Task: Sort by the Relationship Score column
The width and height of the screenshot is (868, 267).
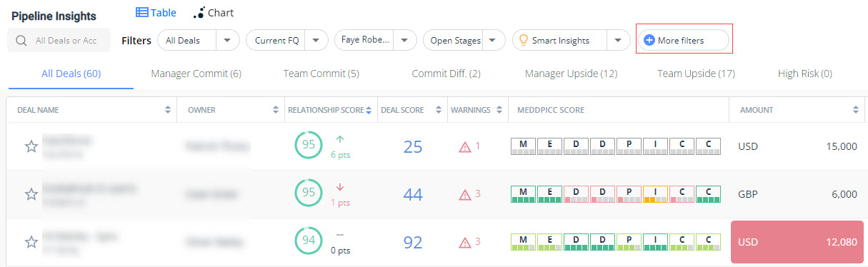Action: [369, 110]
